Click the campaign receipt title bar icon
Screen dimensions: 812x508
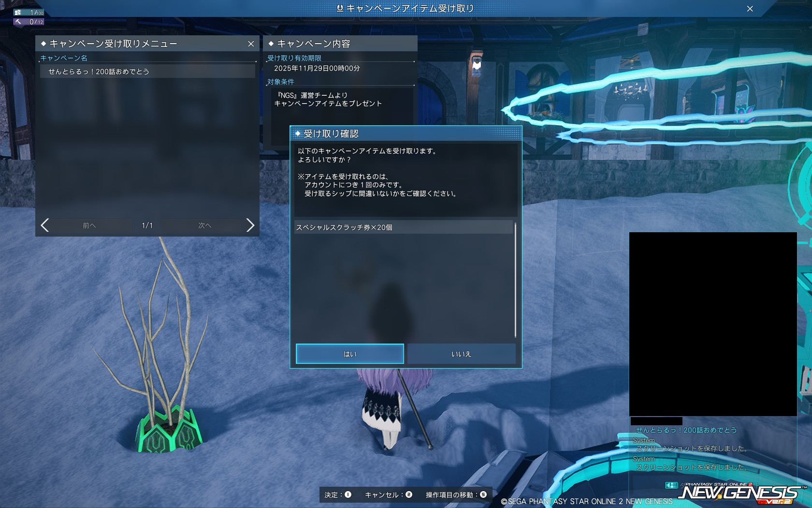point(340,8)
